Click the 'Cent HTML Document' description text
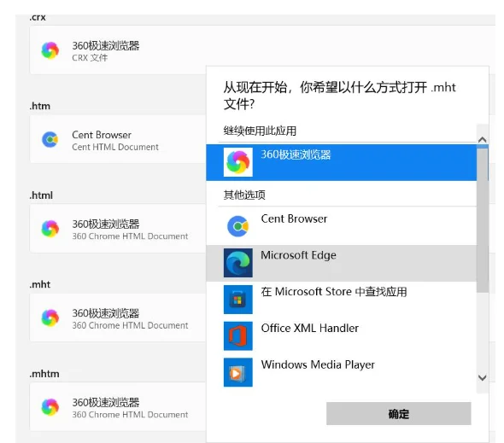The image size is (504, 443). point(115,147)
